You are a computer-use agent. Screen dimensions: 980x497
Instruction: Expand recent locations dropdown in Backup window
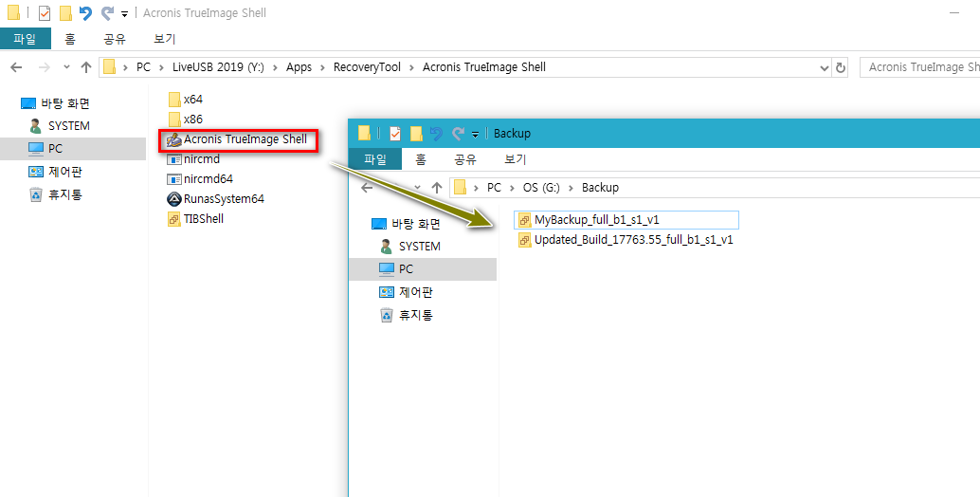tap(418, 188)
